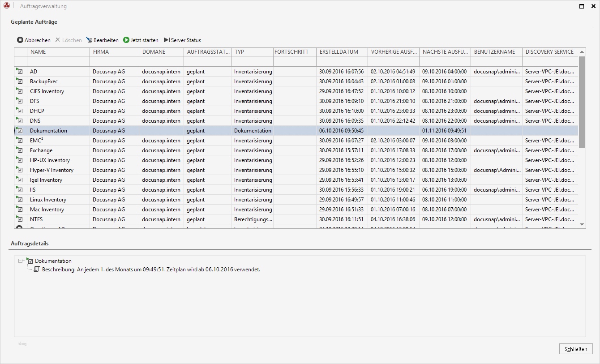Click the filter field under ERSTELLDATUM column
Image resolution: width=600 pixels, height=364 pixels.
[342, 61]
